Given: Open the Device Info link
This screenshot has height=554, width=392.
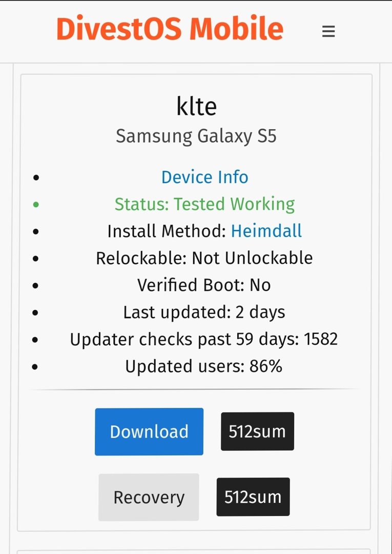Looking at the screenshot, I should pos(204,177).
